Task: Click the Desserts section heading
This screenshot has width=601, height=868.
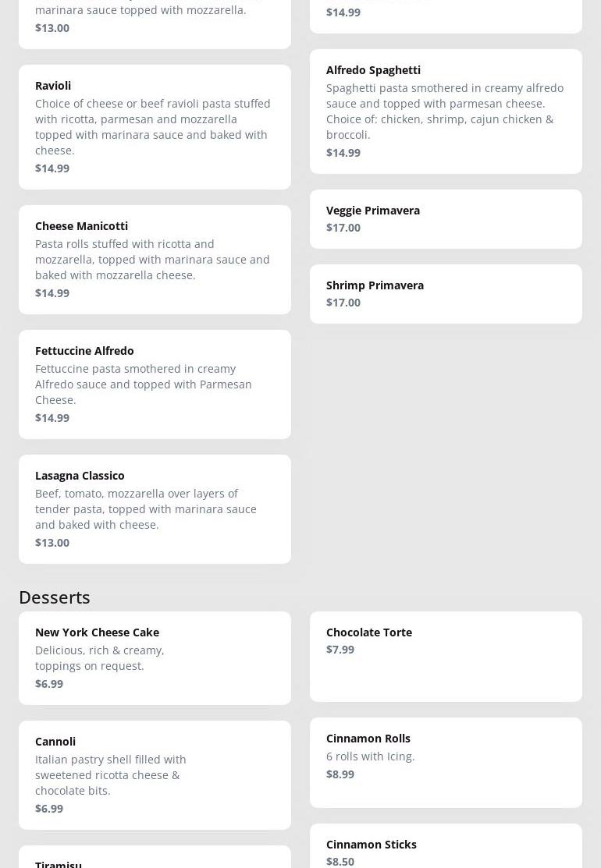Action: [x=55, y=597]
